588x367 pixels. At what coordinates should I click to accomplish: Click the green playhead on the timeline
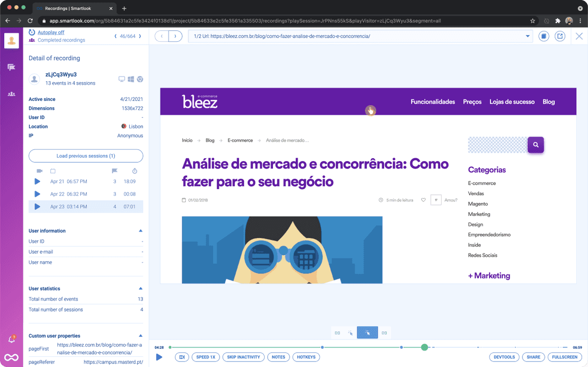424,347
